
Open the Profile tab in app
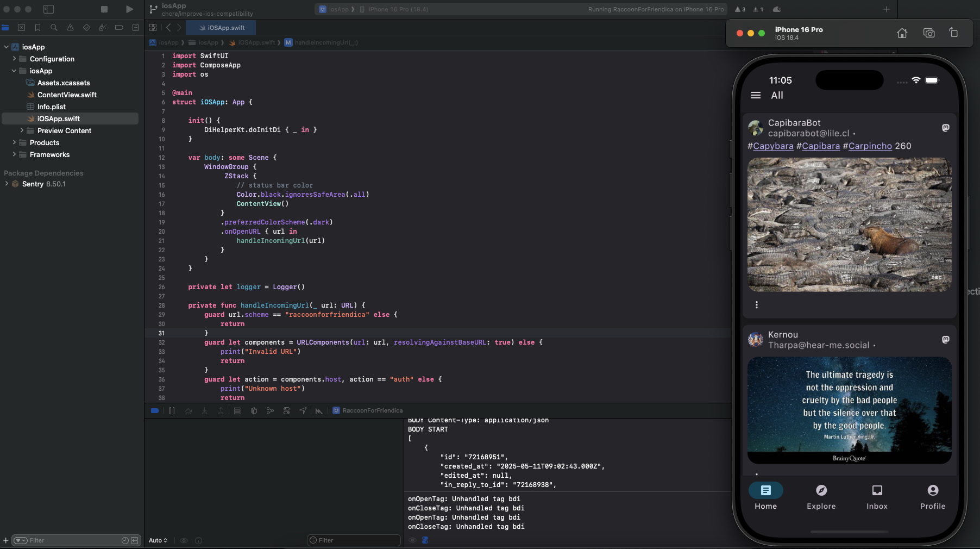[932, 497]
